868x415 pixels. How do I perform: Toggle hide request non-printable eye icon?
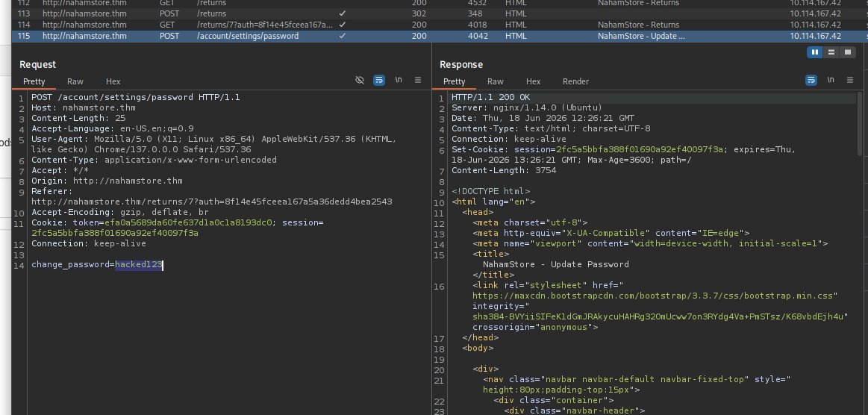click(x=360, y=80)
